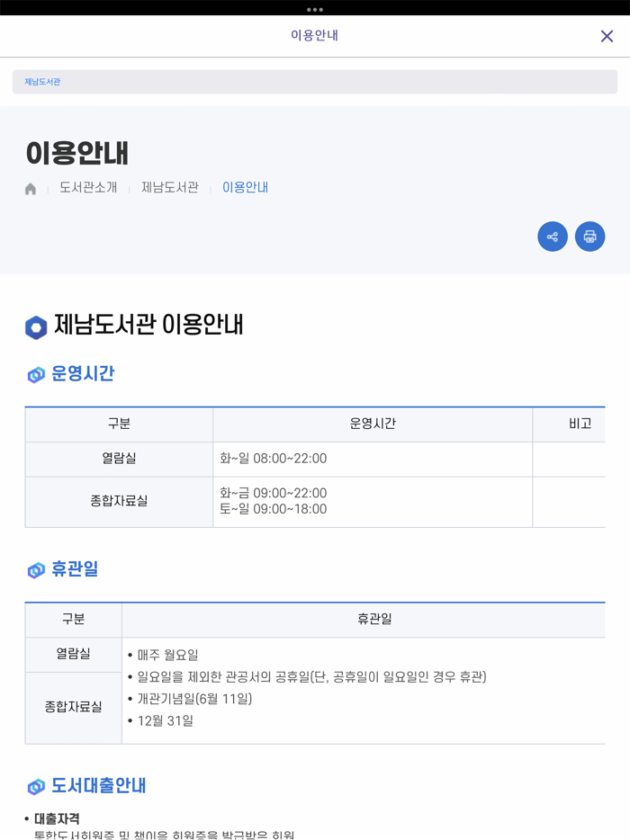Click the 이용안내 title in the header bar

click(315, 36)
